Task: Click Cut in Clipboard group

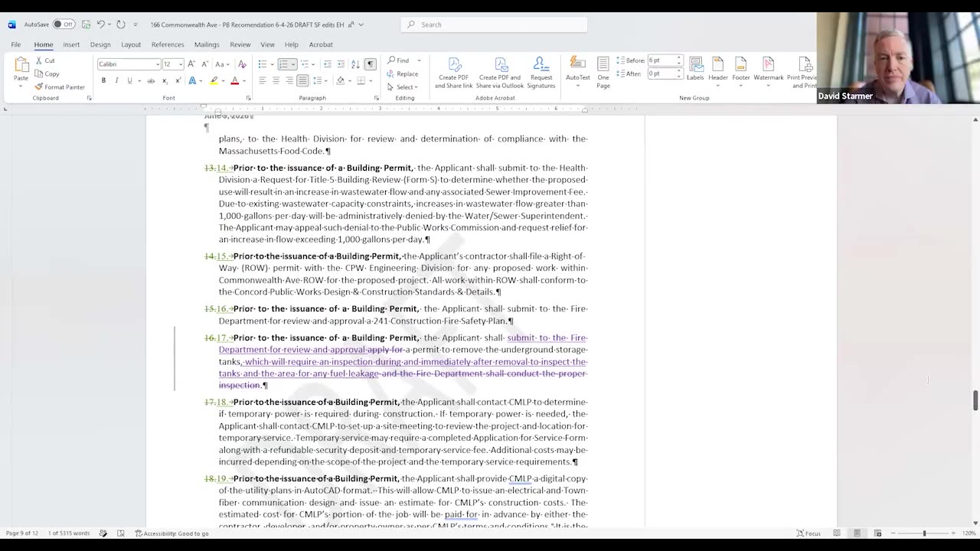Action: (x=44, y=60)
